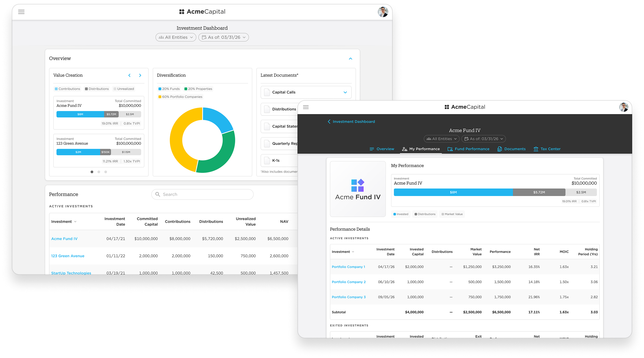
Task: Click the $150K bar segment for 123 Green Avenue
Action: (x=105, y=152)
